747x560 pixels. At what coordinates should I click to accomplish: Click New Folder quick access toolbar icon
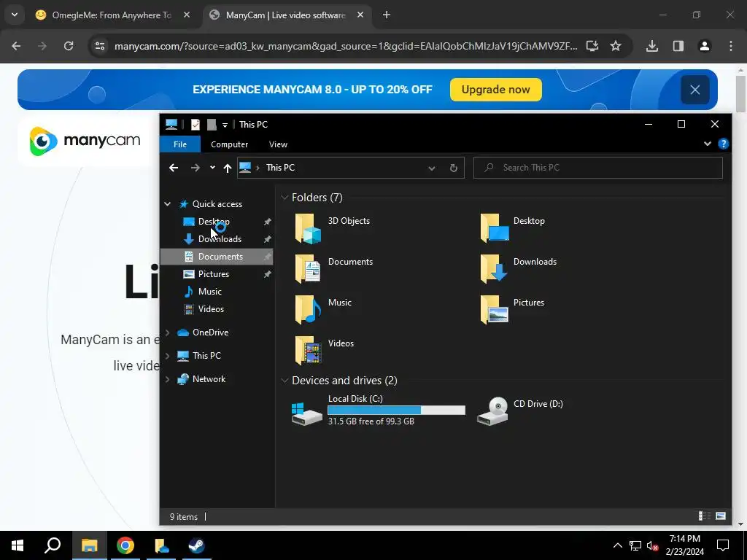(x=212, y=124)
